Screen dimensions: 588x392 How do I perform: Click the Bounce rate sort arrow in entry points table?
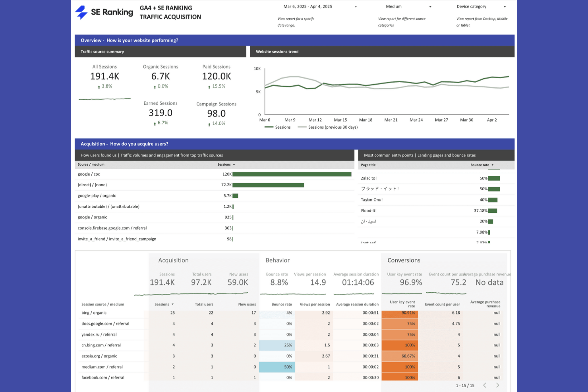(493, 165)
